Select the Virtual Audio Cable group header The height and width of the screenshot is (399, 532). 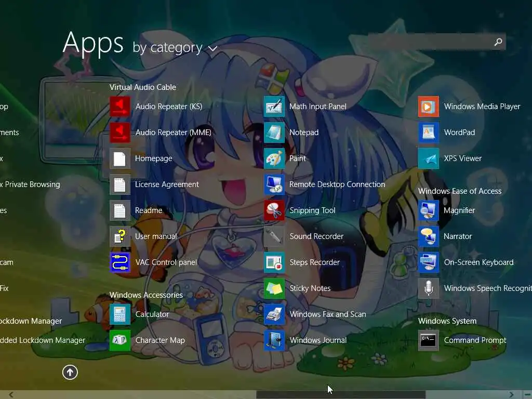point(143,87)
